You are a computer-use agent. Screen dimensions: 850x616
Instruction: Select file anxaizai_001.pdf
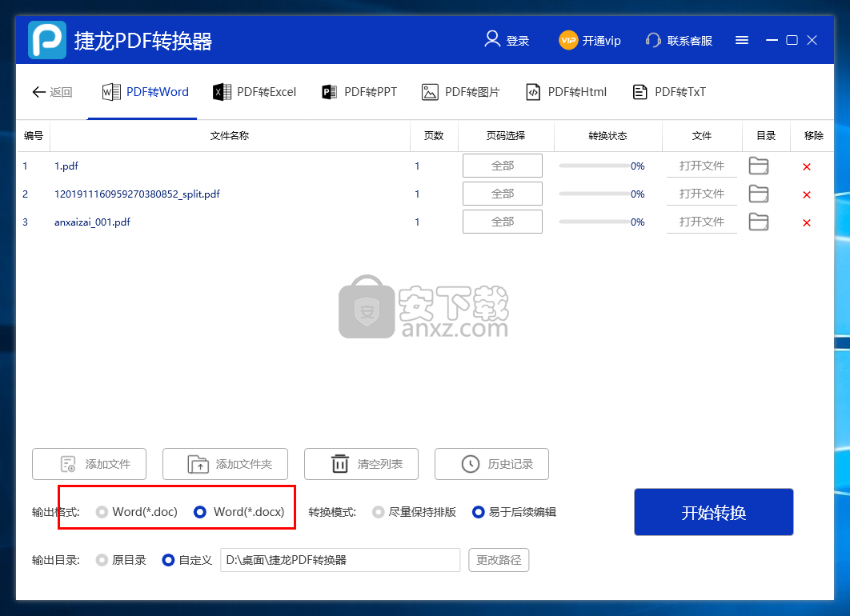tap(92, 222)
